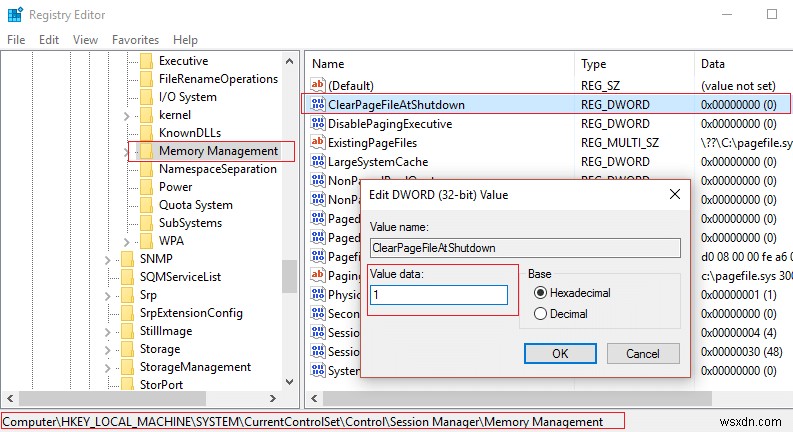Select the Decimal base radio button
Viewport: 793px width, 432px height.
tap(540, 314)
